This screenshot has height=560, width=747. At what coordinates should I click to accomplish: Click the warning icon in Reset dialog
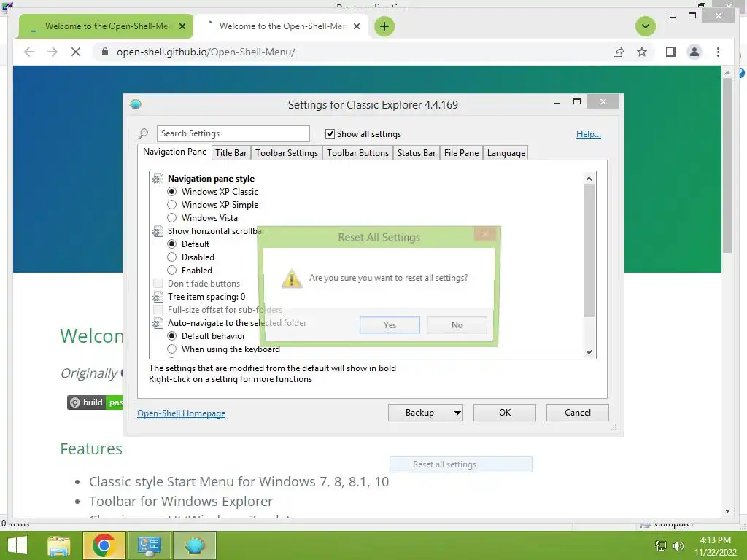[x=292, y=279]
